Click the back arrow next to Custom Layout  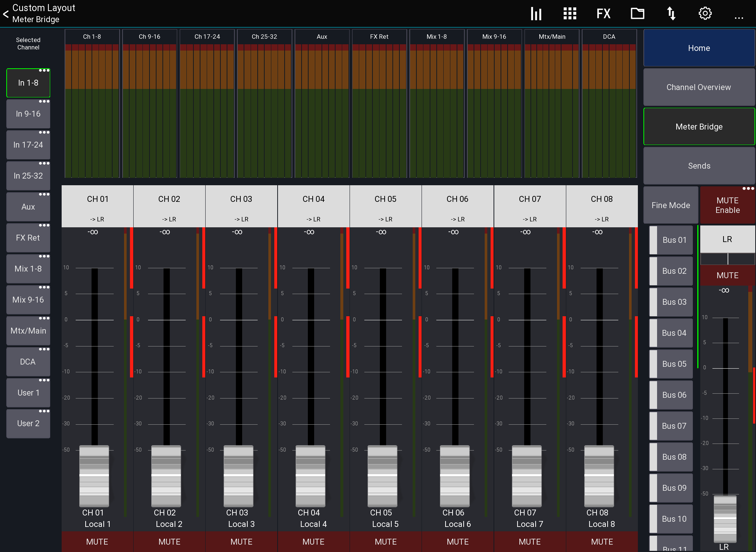6,14
